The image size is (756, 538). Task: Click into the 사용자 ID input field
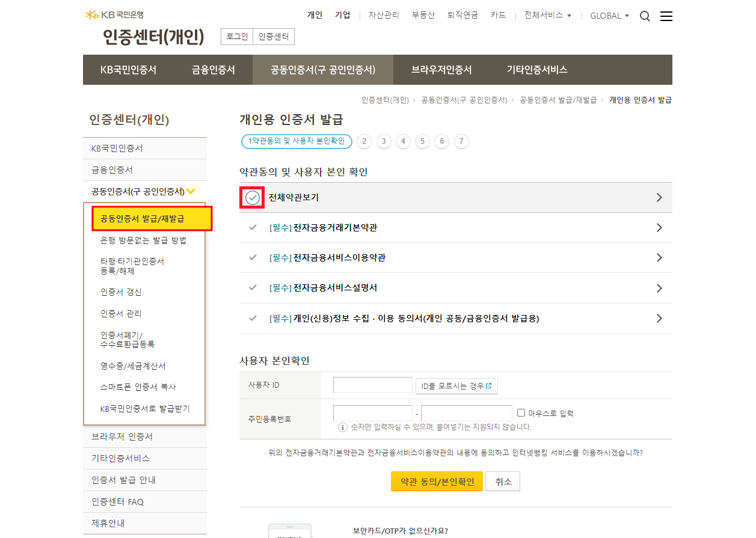click(x=373, y=385)
